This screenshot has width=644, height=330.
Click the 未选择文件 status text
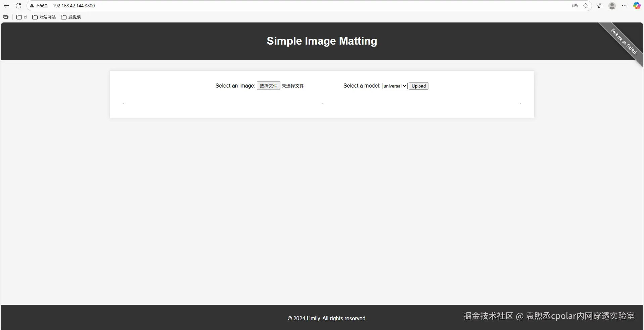point(293,86)
